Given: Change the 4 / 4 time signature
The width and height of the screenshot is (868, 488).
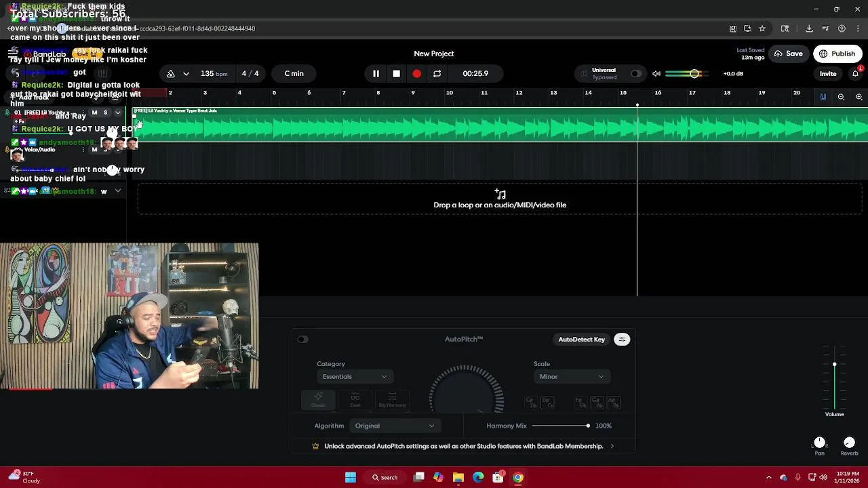Looking at the screenshot, I should pyautogui.click(x=250, y=73).
